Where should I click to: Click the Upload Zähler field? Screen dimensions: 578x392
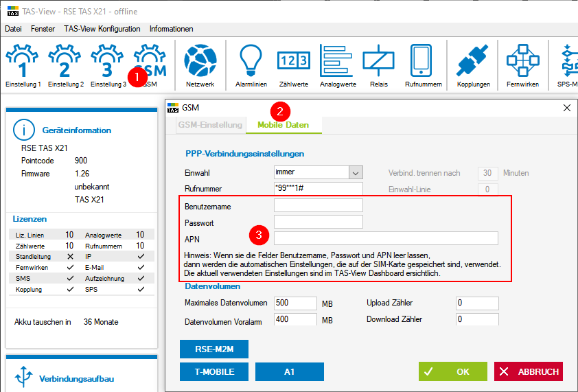[x=477, y=303]
